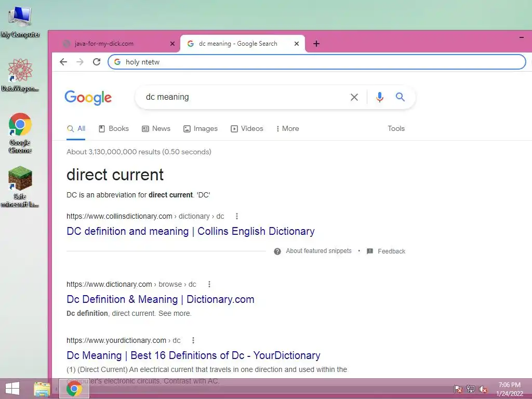
Task: Close the java-for-my-dick.com tab
Action: point(172,44)
